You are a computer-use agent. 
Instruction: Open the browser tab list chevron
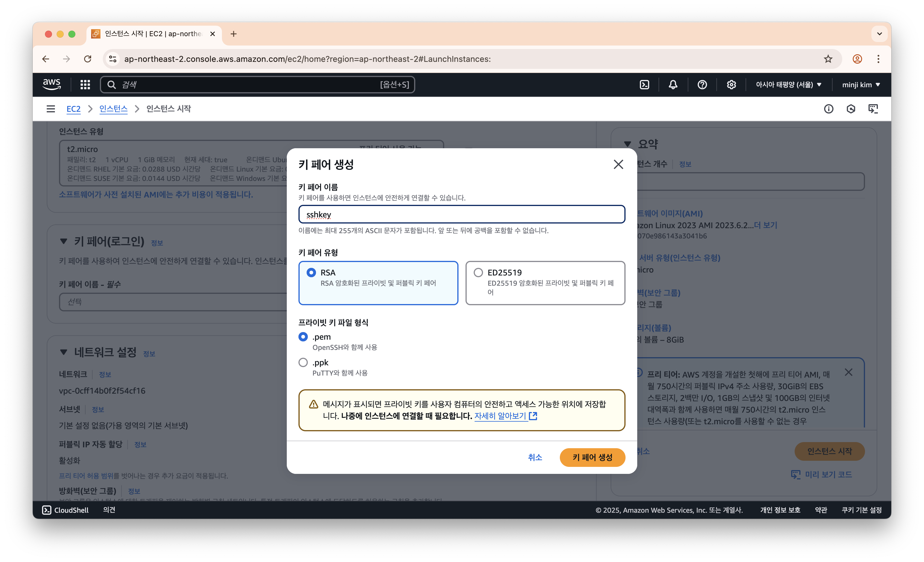point(879,34)
